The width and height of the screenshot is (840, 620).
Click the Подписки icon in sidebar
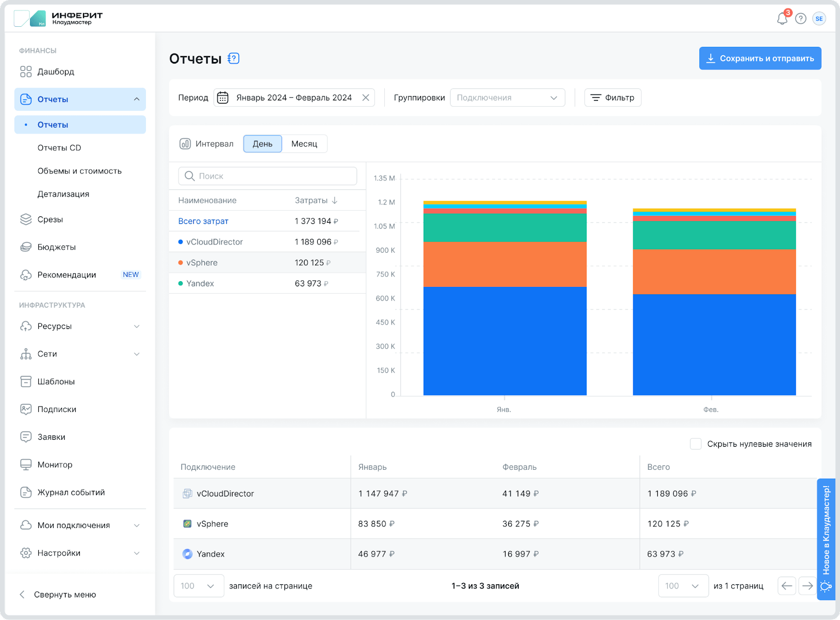click(26, 409)
